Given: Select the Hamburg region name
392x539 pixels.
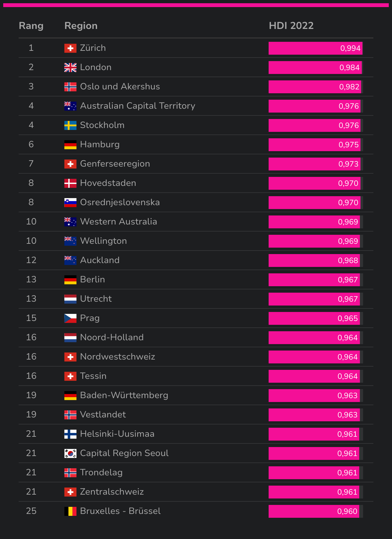Looking at the screenshot, I should [100, 144].
